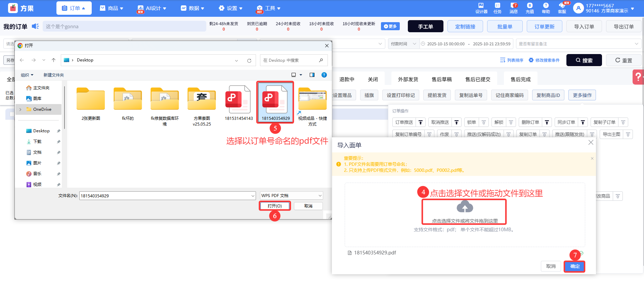Click the 文件名 input field
This screenshot has width=644, height=287.
pyautogui.click(x=167, y=196)
